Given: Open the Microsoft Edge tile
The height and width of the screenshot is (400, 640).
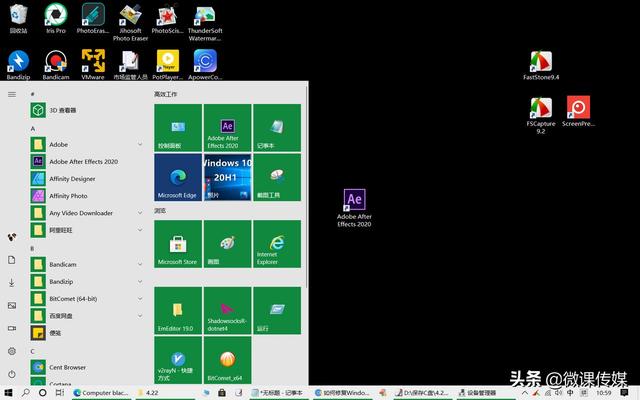Looking at the screenshot, I should pyautogui.click(x=178, y=177).
